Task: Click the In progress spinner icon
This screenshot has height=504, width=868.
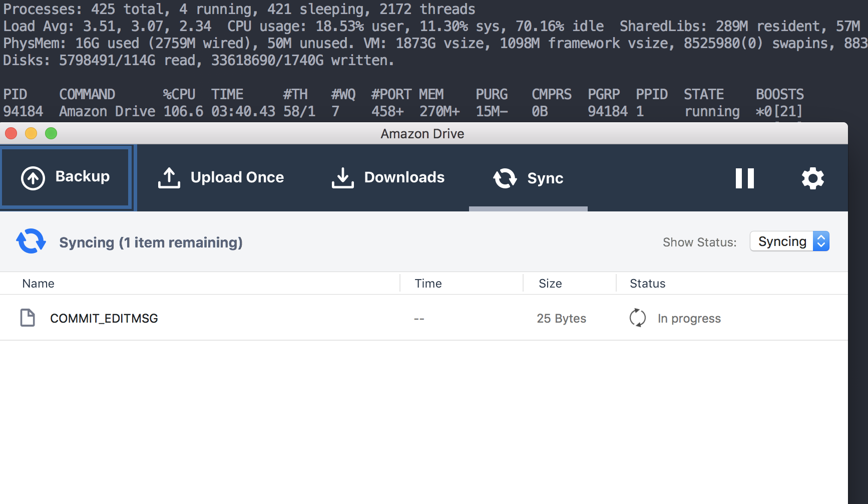Action: [637, 318]
